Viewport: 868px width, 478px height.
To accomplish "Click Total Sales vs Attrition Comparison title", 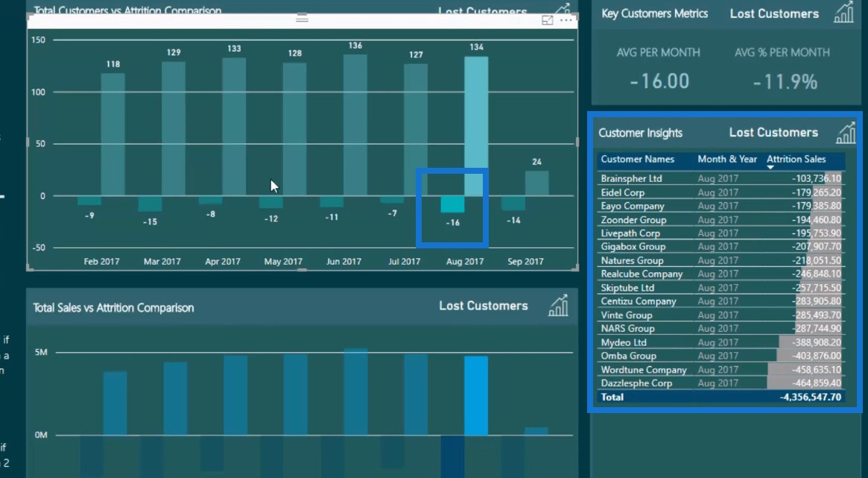I will point(113,308).
